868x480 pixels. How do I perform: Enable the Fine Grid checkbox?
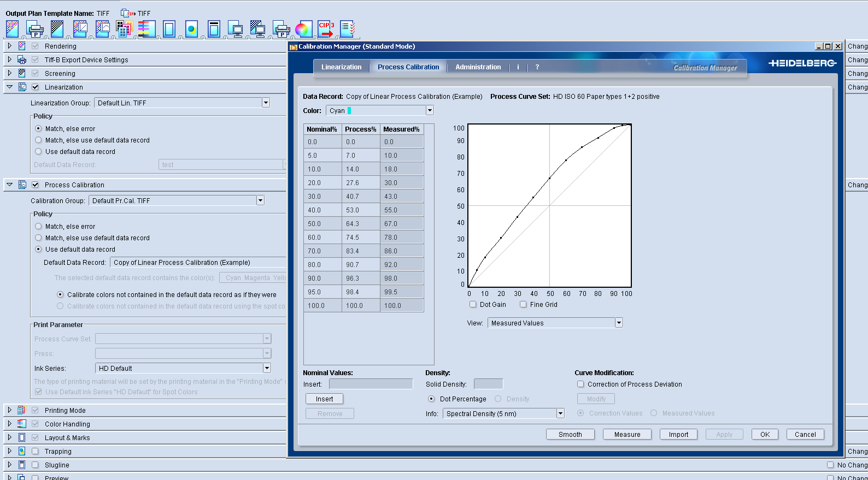[523, 305]
